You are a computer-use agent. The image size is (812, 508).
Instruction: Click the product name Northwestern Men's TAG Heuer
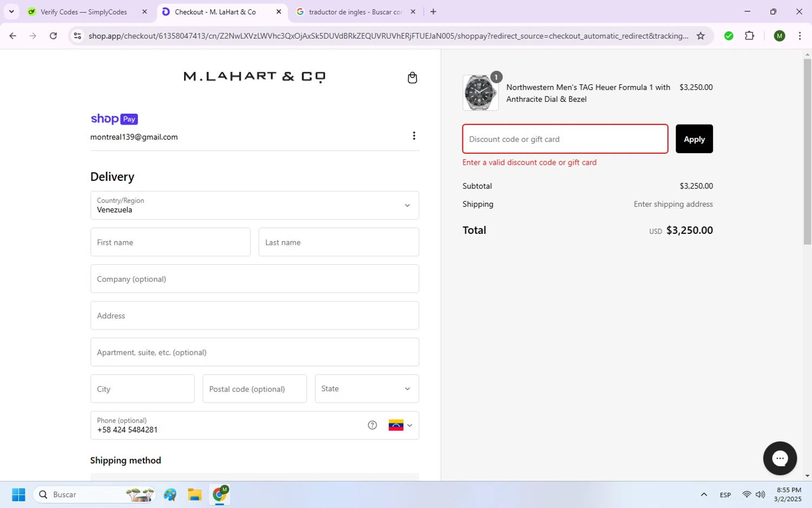tap(588, 93)
